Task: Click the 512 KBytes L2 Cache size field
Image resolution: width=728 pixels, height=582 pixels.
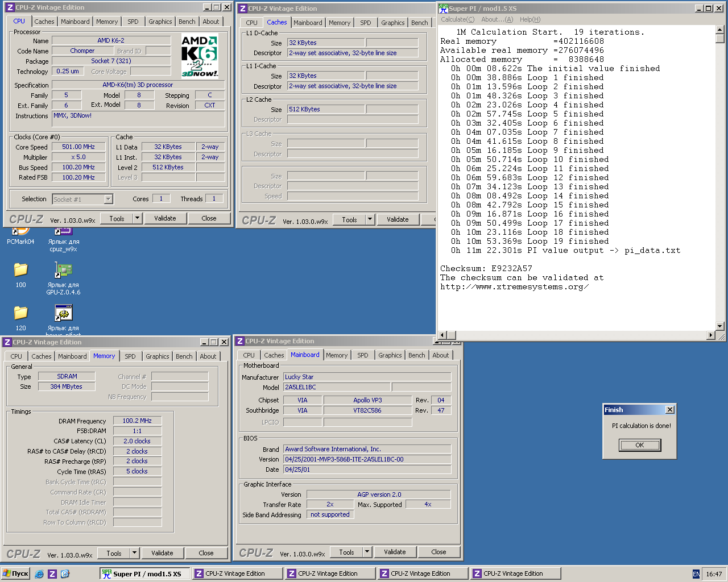Action: pyautogui.click(x=325, y=109)
